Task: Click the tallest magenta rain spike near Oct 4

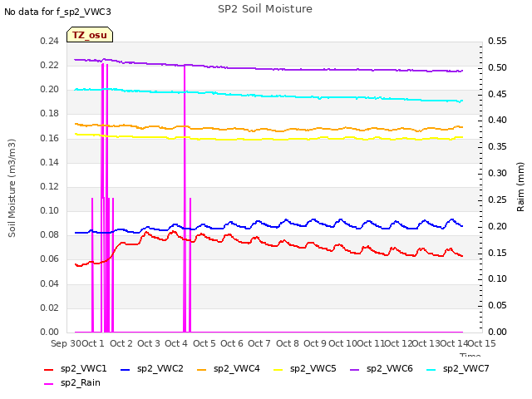Action: tap(185, 199)
